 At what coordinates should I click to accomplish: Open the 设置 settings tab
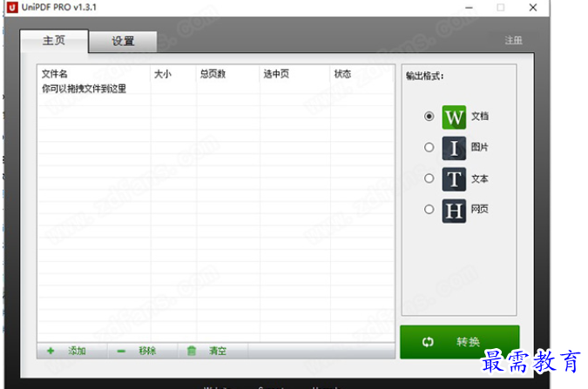click(123, 41)
